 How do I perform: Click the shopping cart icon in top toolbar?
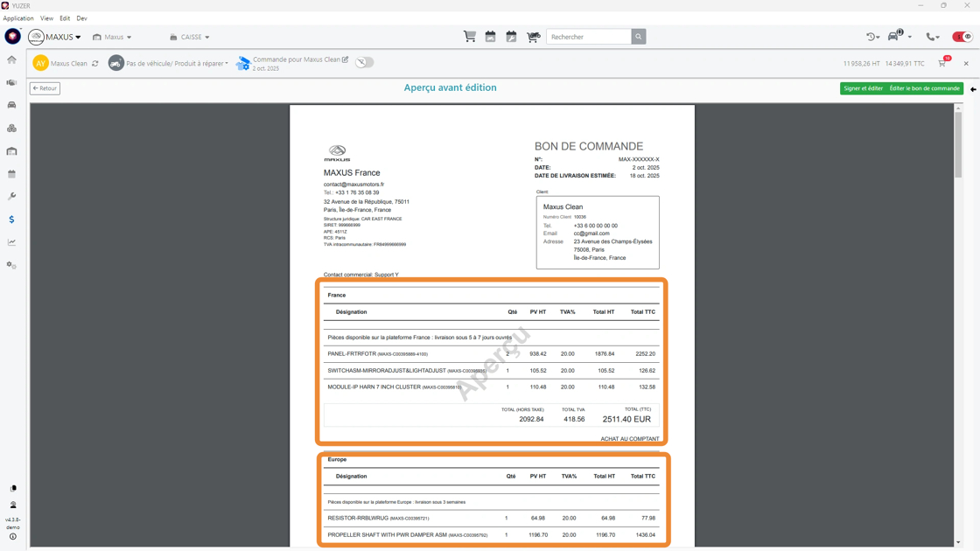(469, 37)
